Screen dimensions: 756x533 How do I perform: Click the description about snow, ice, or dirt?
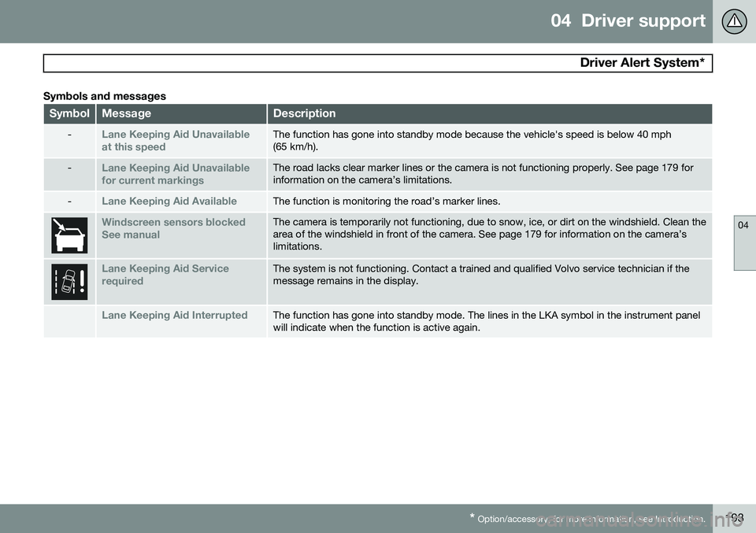489,234
